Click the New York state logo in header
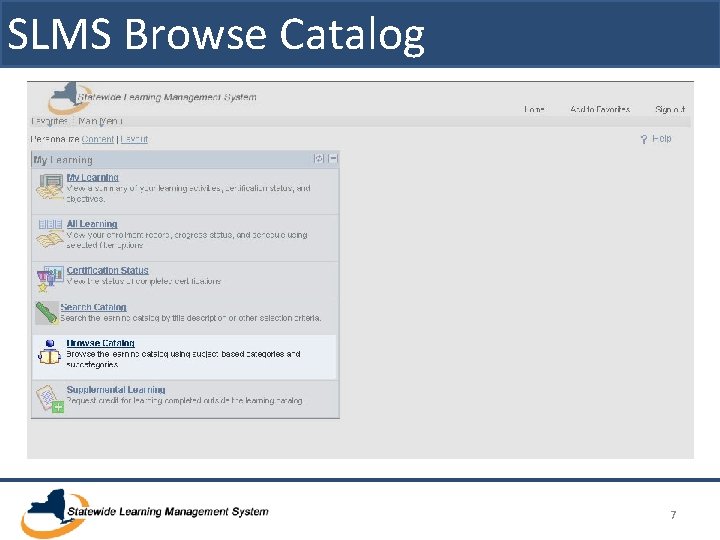 [69, 98]
